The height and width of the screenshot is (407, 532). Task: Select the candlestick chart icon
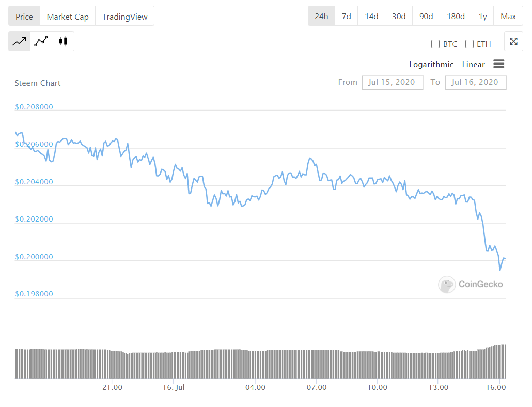(x=63, y=41)
